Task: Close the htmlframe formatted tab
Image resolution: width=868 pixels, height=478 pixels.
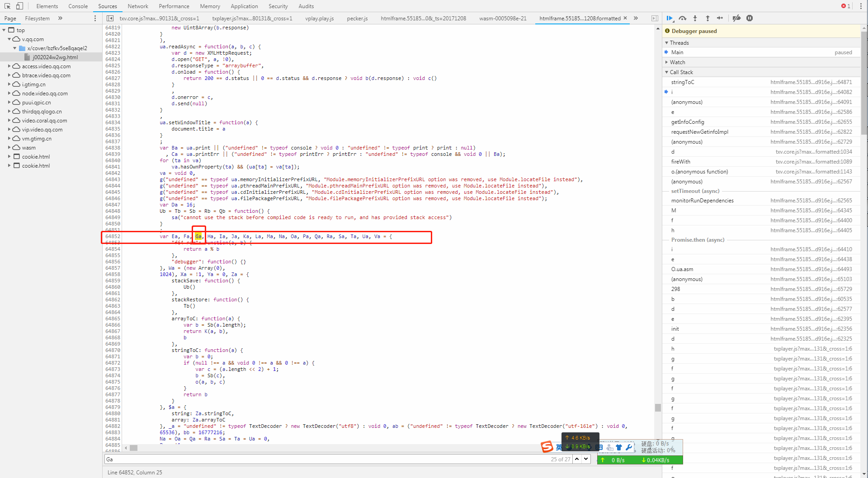Action: [625, 18]
